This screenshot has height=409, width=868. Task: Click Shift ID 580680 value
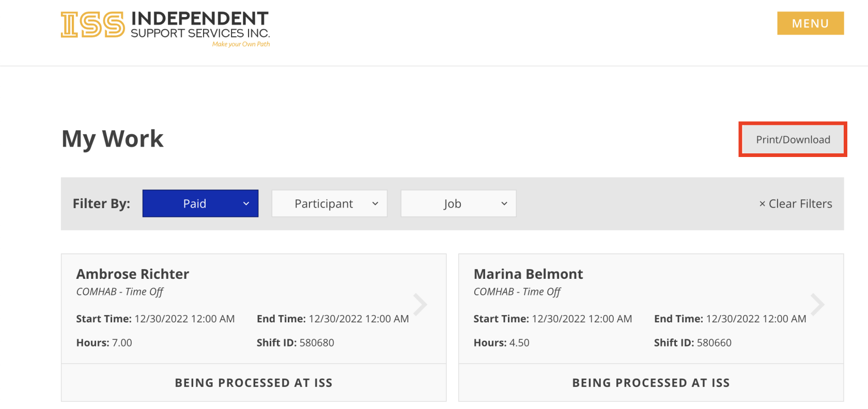click(x=317, y=343)
